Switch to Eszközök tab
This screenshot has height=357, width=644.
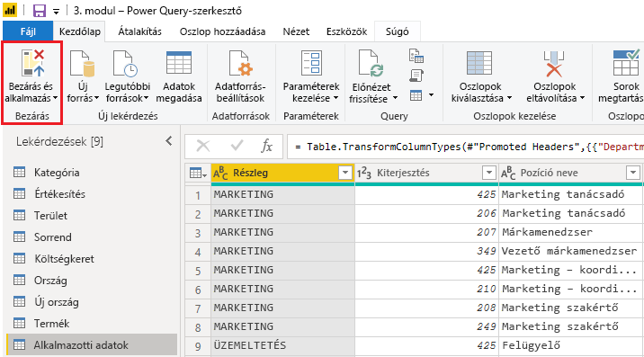pyautogui.click(x=346, y=31)
